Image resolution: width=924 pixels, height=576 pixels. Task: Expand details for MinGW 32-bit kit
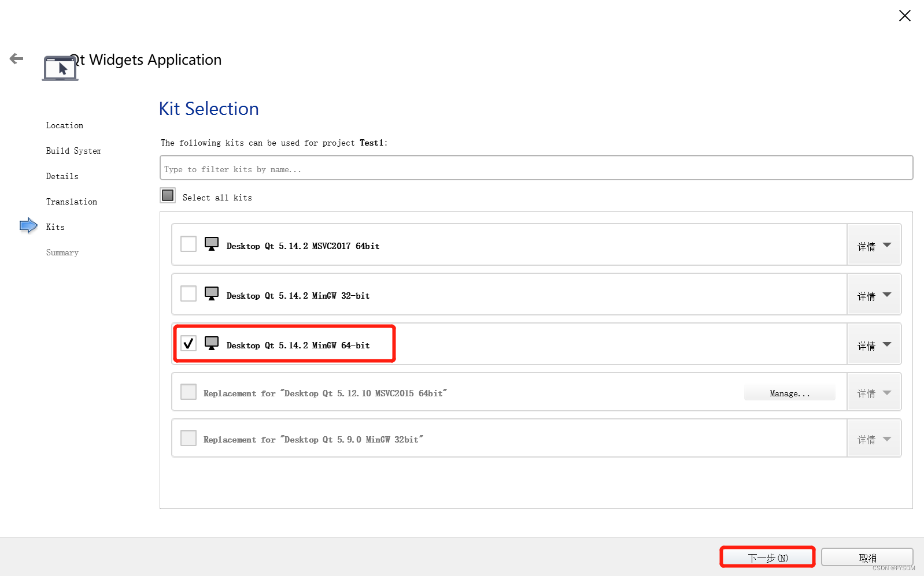tap(874, 295)
